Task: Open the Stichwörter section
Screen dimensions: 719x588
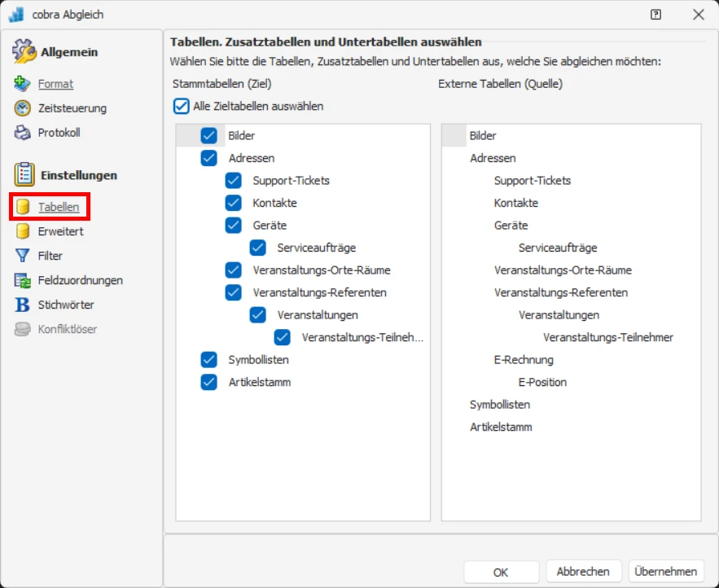Action: click(x=66, y=305)
